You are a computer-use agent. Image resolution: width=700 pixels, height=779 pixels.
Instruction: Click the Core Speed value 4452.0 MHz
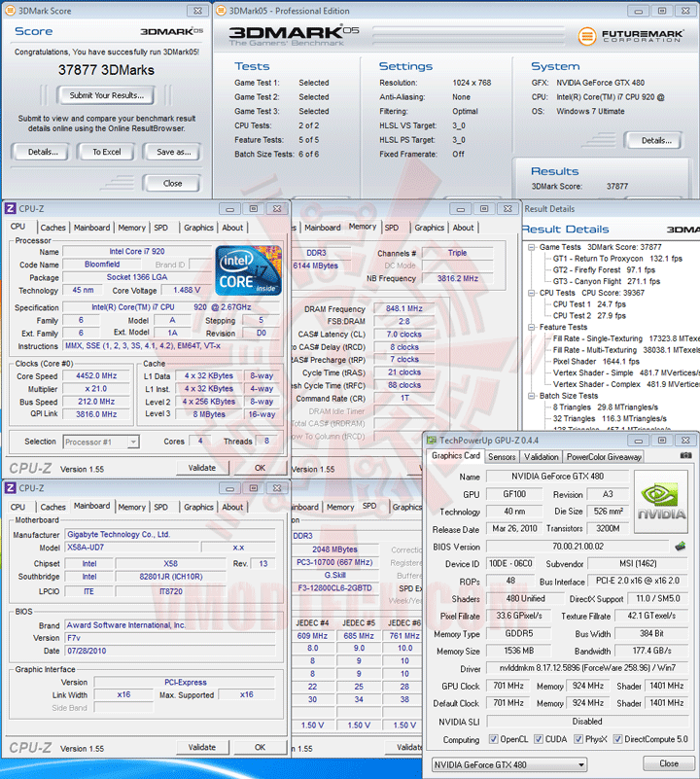click(96, 376)
